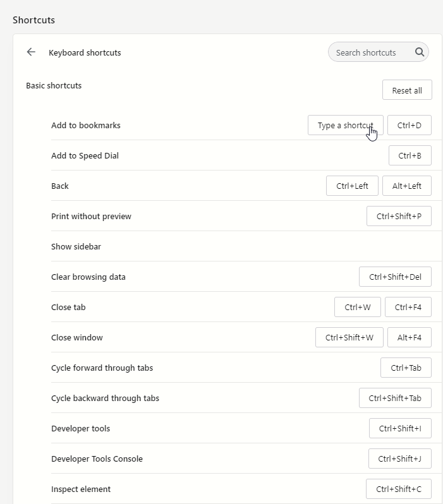Click Ctrl+Tab cycle forward shortcut
443x504 pixels.
406,368
